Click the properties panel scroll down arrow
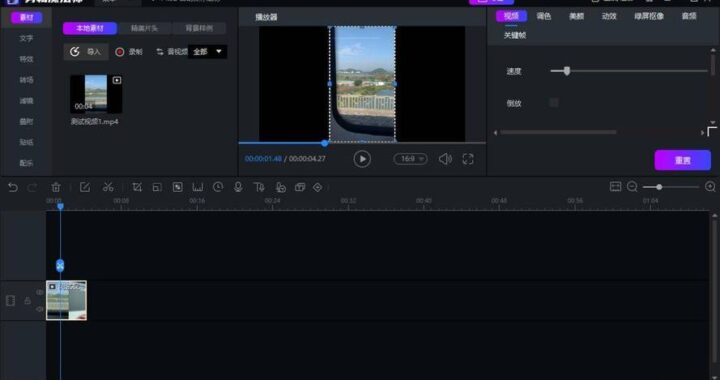 click(713, 123)
